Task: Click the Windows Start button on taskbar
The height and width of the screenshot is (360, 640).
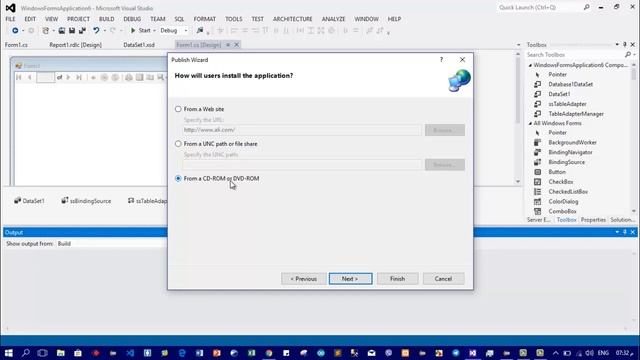Action: tap(9, 353)
